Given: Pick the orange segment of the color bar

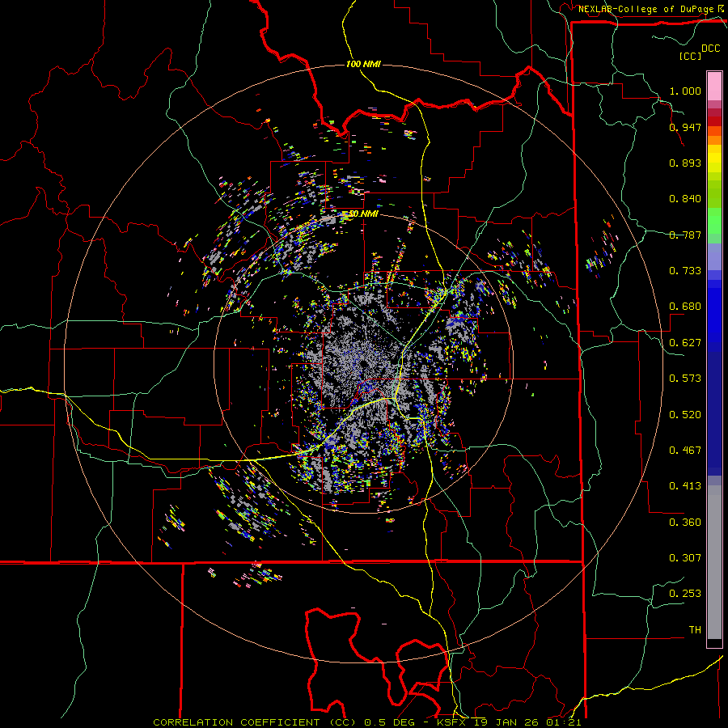Looking at the screenshot, I should [714, 140].
